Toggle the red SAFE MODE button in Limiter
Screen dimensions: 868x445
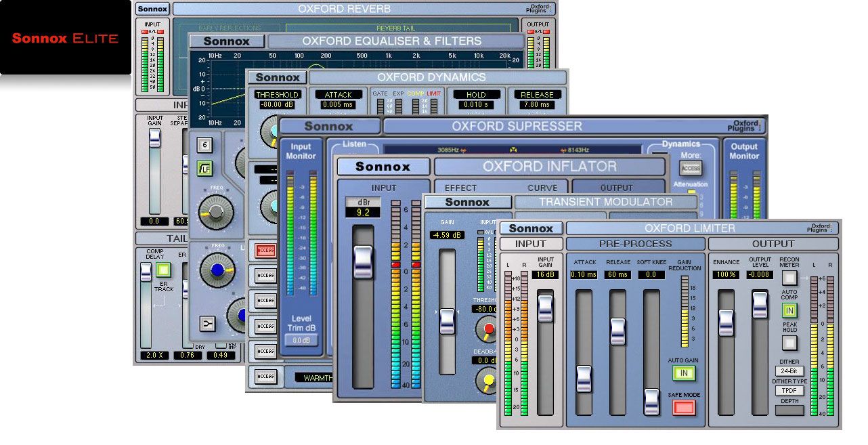click(684, 407)
